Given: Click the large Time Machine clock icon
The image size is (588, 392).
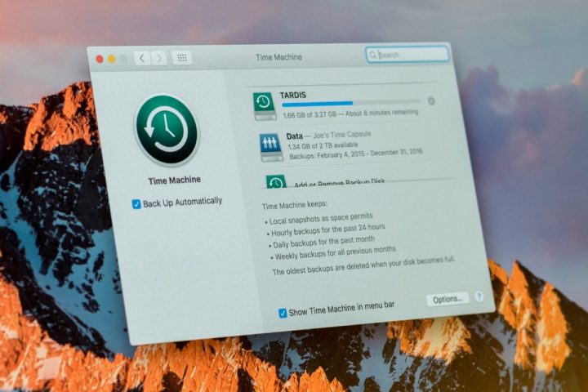Looking at the screenshot, I should (x=168, y=131).
